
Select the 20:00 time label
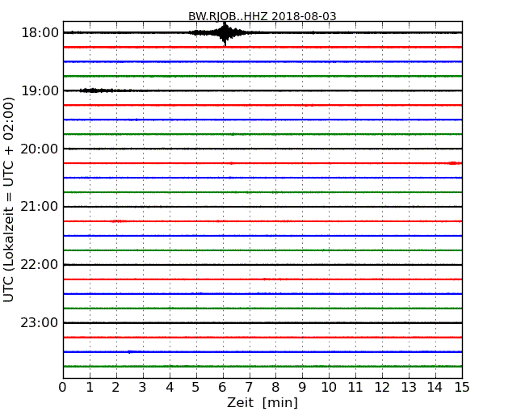click(x=40, y=149)
